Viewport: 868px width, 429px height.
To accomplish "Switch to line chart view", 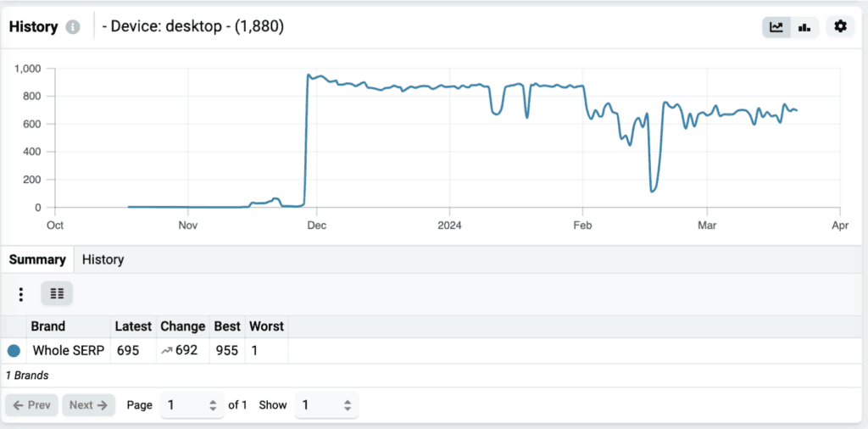I will [776, 26].
